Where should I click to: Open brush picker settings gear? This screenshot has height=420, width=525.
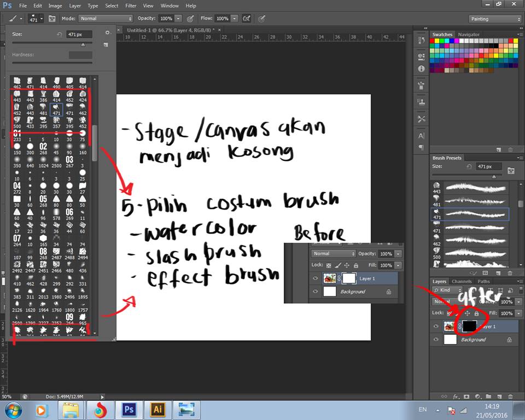click(107, 33)
